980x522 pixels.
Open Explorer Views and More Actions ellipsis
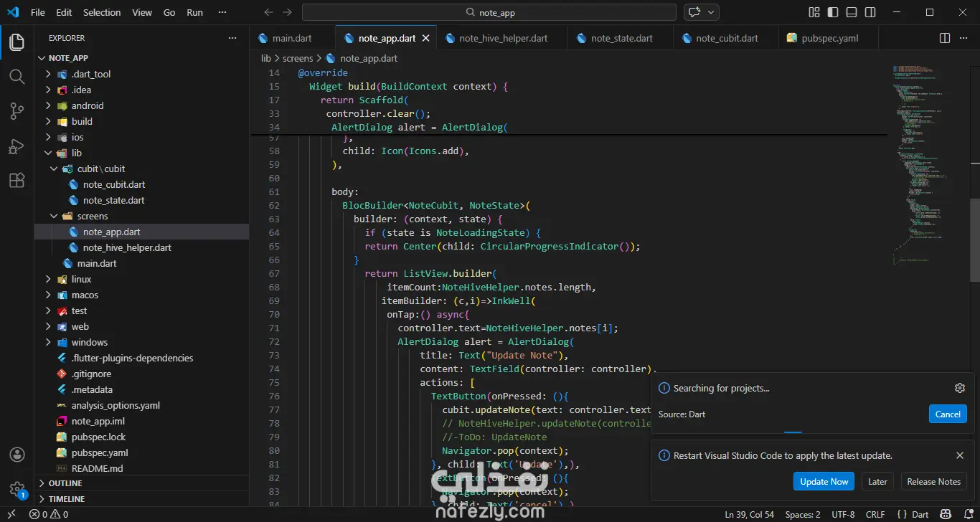point(232,38)
